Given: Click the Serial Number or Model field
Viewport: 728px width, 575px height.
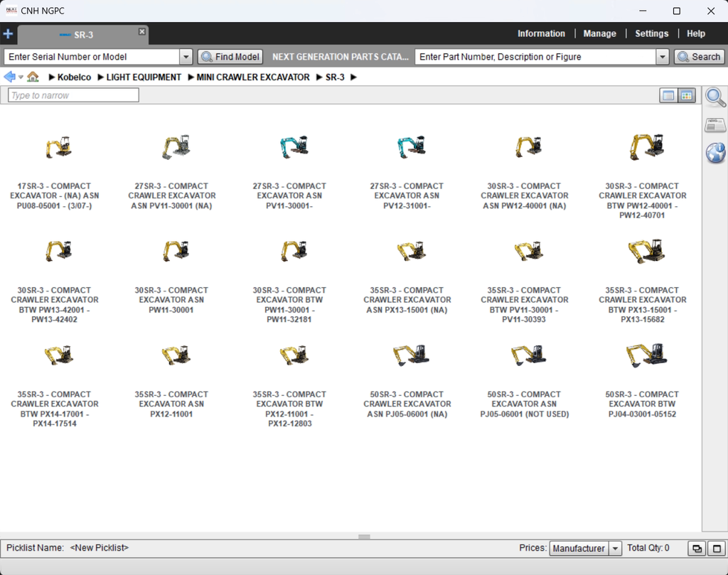Looking at the screenshot, I should (92, 57).
